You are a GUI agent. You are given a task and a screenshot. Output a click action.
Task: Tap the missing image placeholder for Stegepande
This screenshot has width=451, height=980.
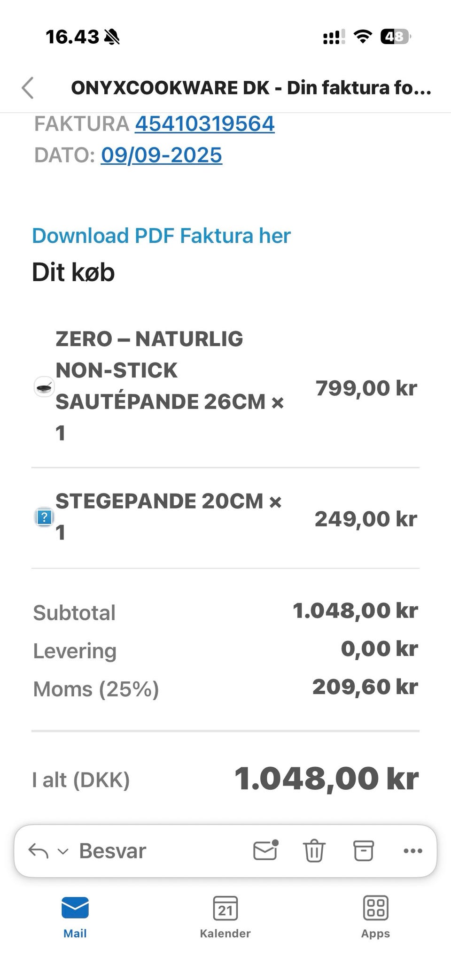(44, 517)
